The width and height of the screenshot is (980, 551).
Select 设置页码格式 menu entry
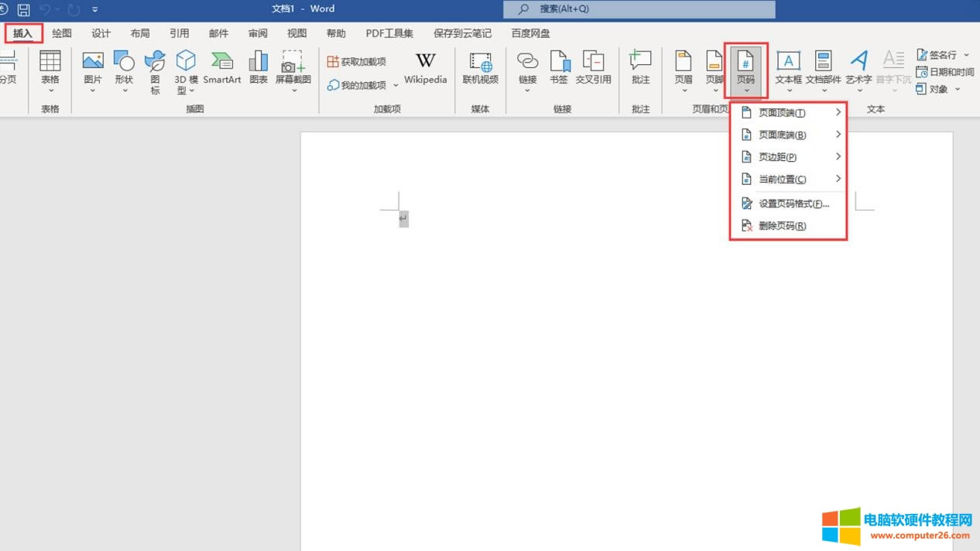coord(793,204)
